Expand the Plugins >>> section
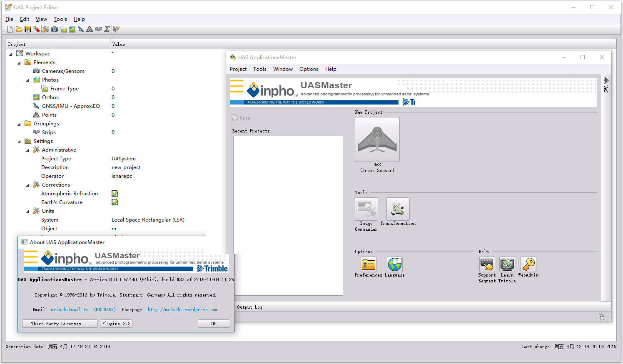Image resolution: width=623 pixels, height=364 pixels. pos(116,324)
